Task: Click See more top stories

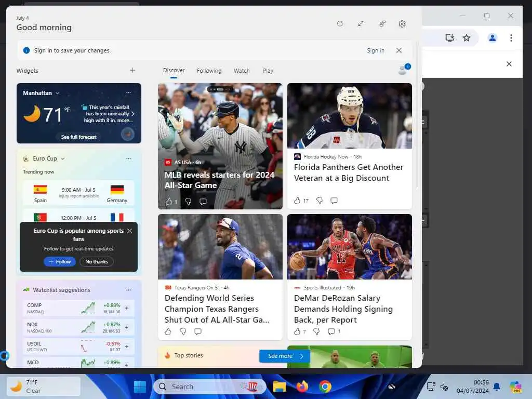Action: [285, 356]
